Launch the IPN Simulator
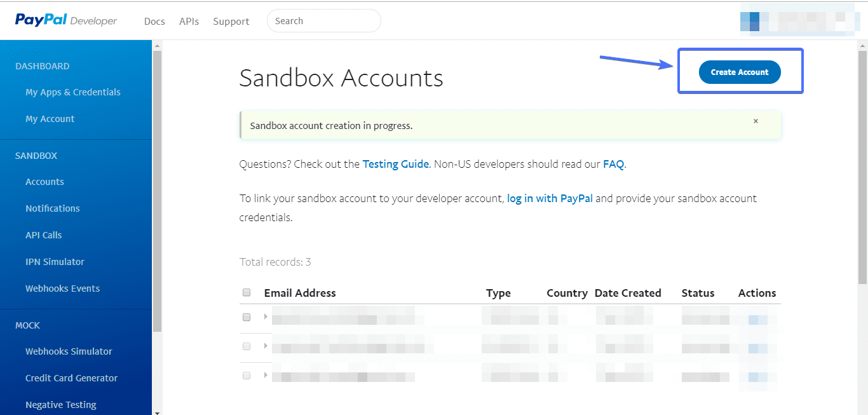 55,262
